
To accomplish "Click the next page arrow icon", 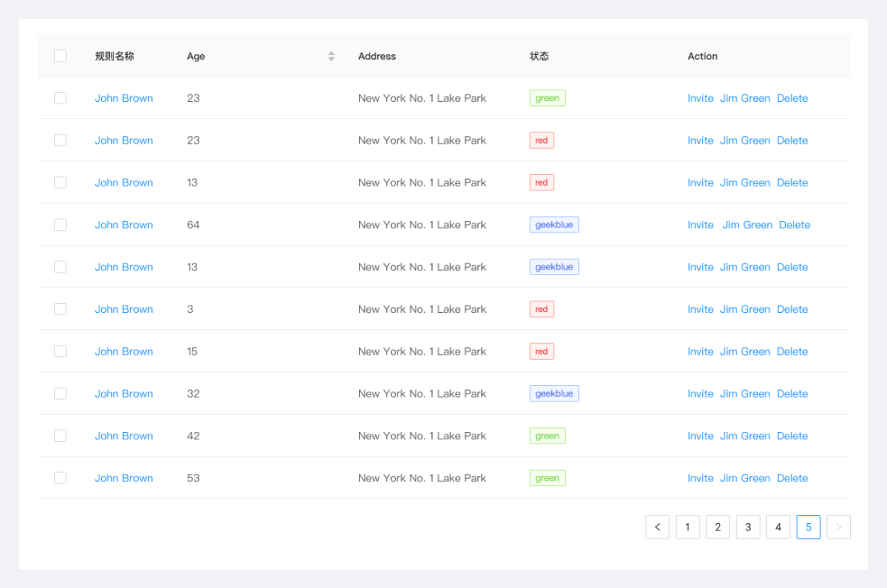I will click(x=839, y=527).
